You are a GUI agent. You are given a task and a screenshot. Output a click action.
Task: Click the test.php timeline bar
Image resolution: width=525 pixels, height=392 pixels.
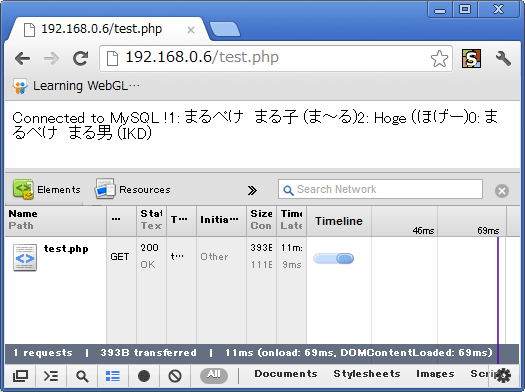click(333, 258)
